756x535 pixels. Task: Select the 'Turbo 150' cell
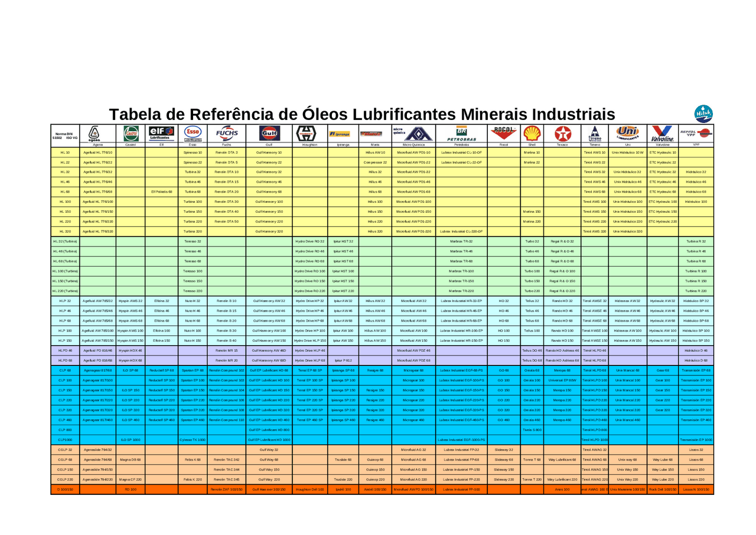click(532, 280)
